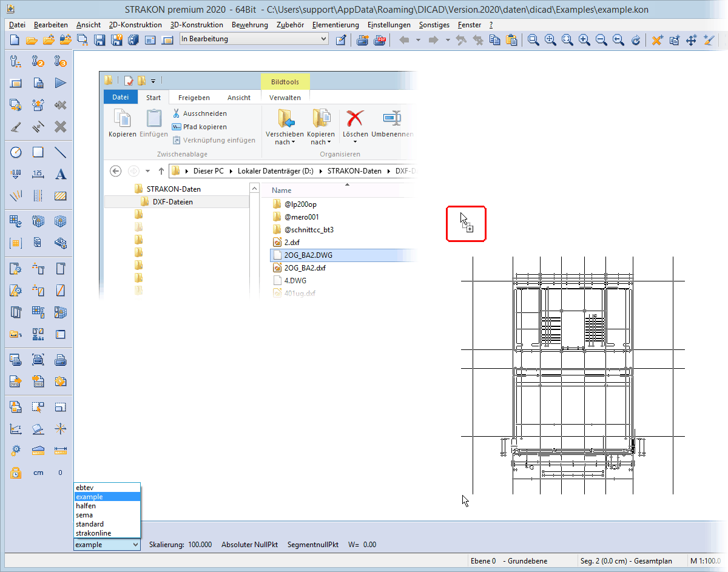
Task: Switch to the Explorer 'Freigeben' tab
Action: point(194,98)
